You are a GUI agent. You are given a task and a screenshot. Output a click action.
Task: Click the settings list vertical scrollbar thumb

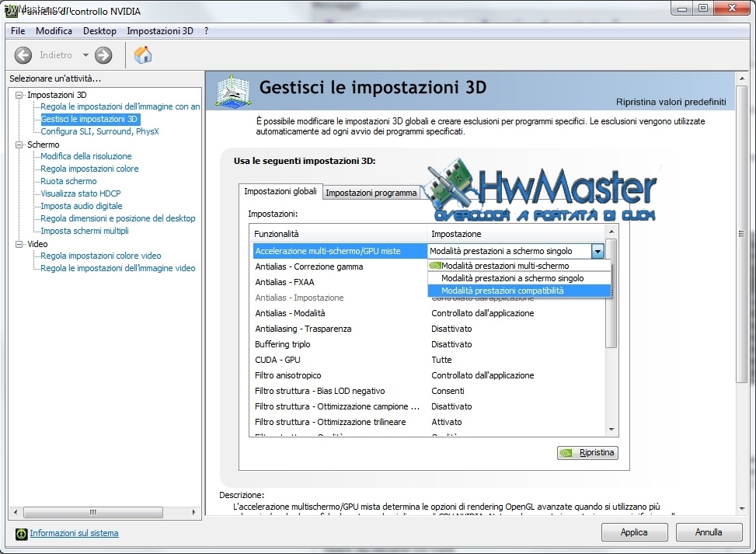coord(611,293)
